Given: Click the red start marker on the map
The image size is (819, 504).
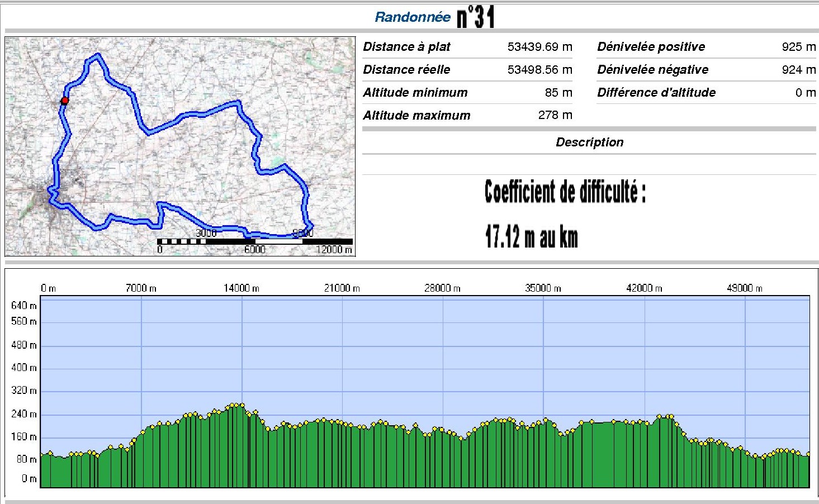Looking at the screenshot, I should (x=65, y=101).
